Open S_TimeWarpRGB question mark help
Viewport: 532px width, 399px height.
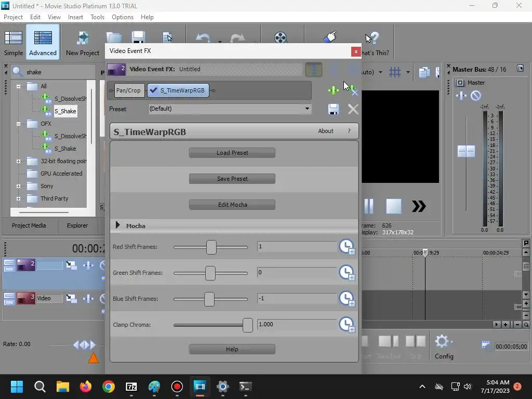[x=349, y=131]
